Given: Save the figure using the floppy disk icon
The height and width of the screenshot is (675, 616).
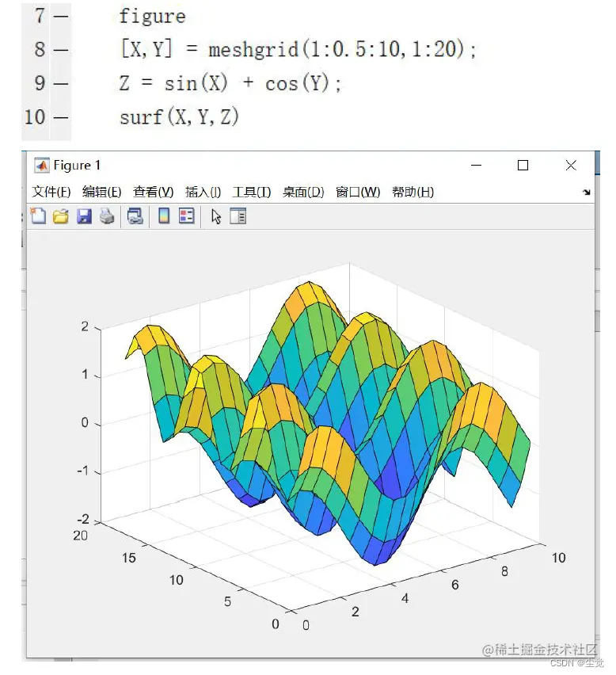Looking at the screenshot, I should pos(84,216).
